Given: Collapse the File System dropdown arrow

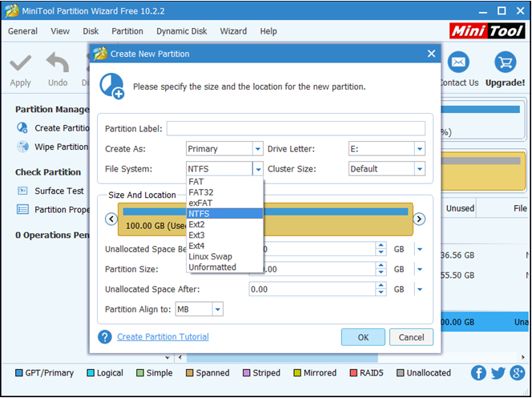Looking at the screenshot, I should pos(258,169).
